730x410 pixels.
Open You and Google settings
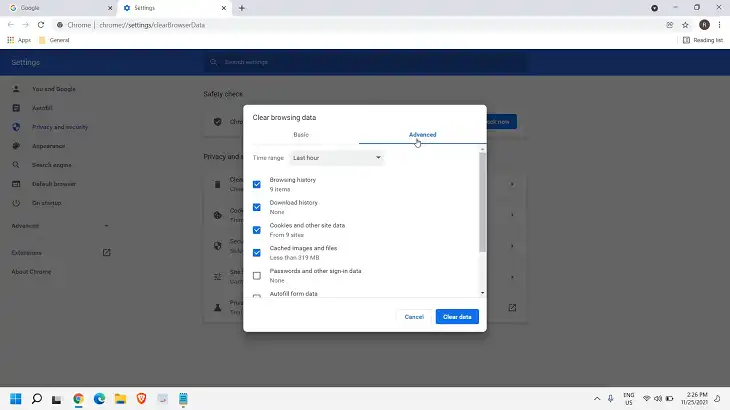click(54, 89)
